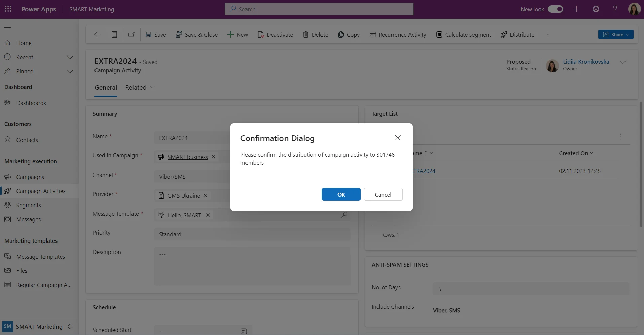This screenshot has width=644, height=335.
Task: Click the Deactivate toolbar icon
Action: click(x=261, y=35)
